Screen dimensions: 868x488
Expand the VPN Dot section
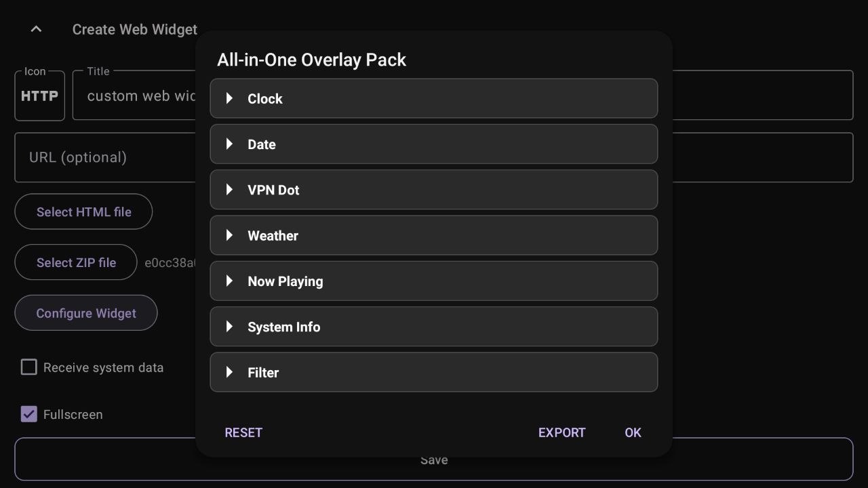pos(433,190)
